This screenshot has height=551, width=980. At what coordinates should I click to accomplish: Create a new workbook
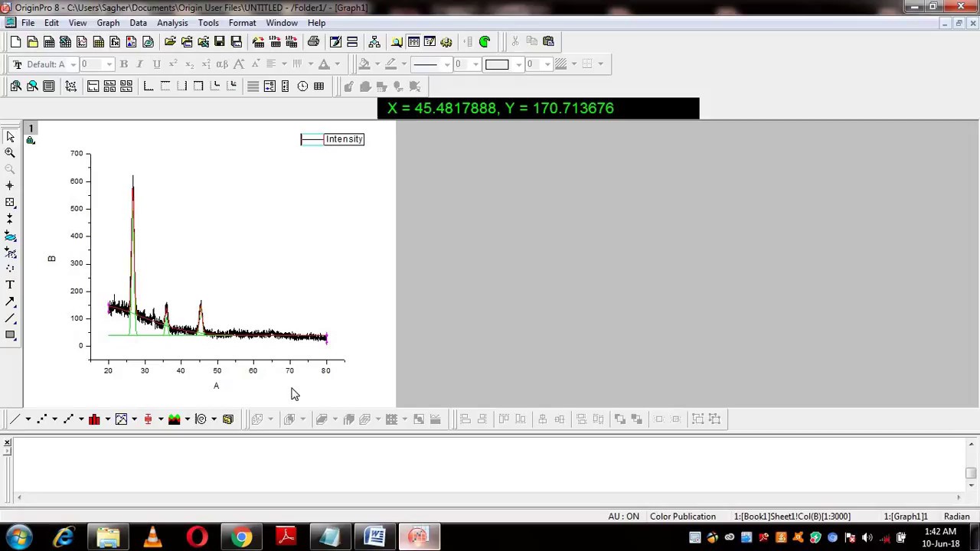coord(48,41)
